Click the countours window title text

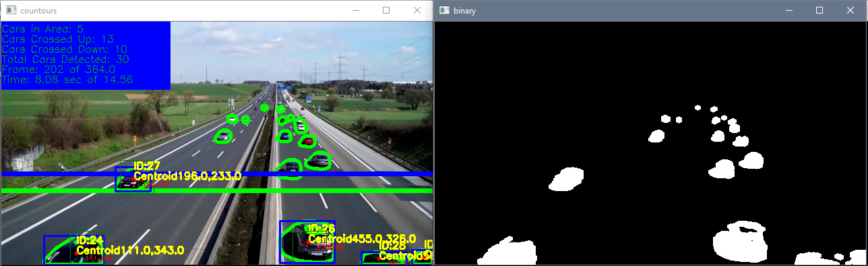tap(38, 11)
